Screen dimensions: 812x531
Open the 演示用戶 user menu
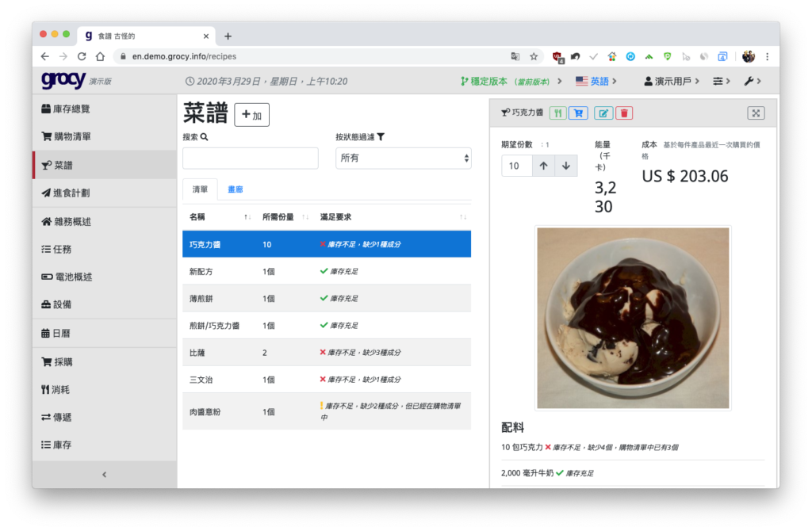point(672,82)
